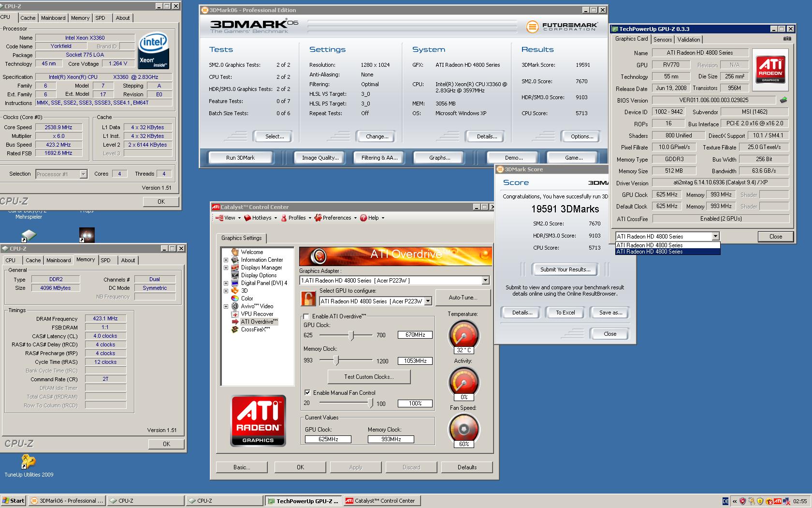Click the BIOS save chip icon in GPU-Z

[783, 100]
